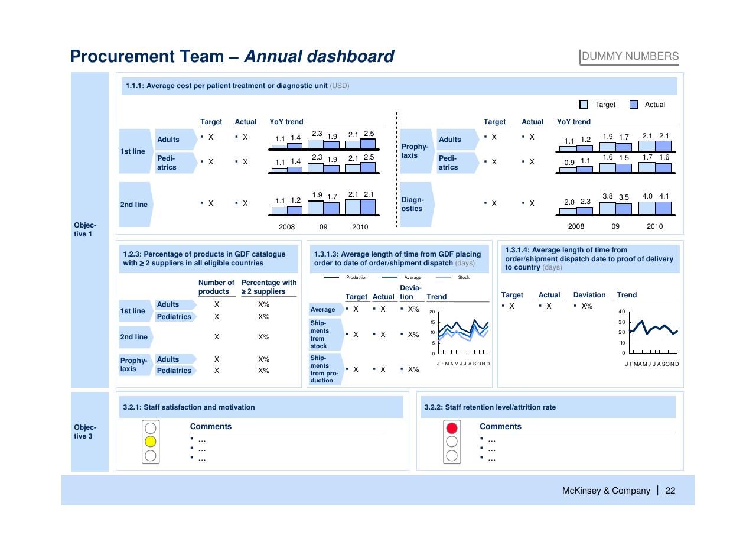Click the red traffic light for Staff retention
The width and height of the screenshot is (756, 535).
click(x=452, y=428)
